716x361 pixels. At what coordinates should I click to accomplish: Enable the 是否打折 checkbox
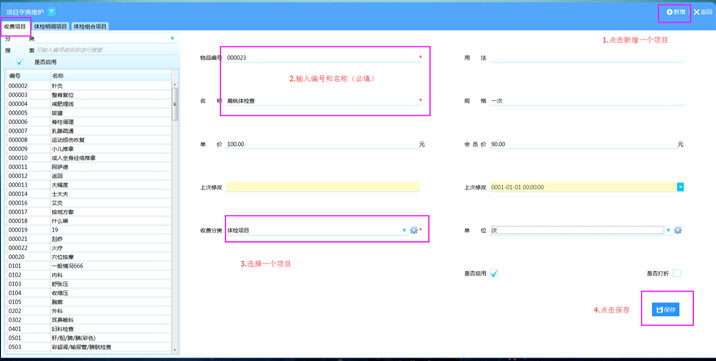click(x=677, y=273)
